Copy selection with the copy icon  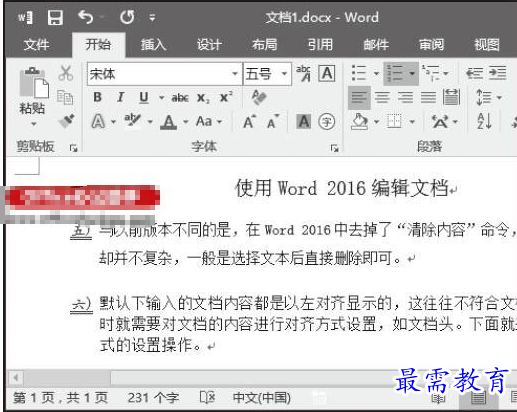coord(65,97)
